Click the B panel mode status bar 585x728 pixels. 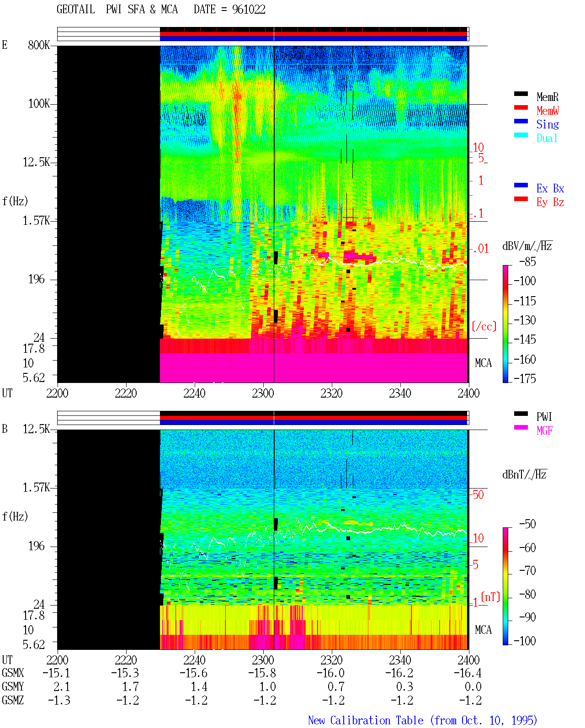click(x=263, y=418)
